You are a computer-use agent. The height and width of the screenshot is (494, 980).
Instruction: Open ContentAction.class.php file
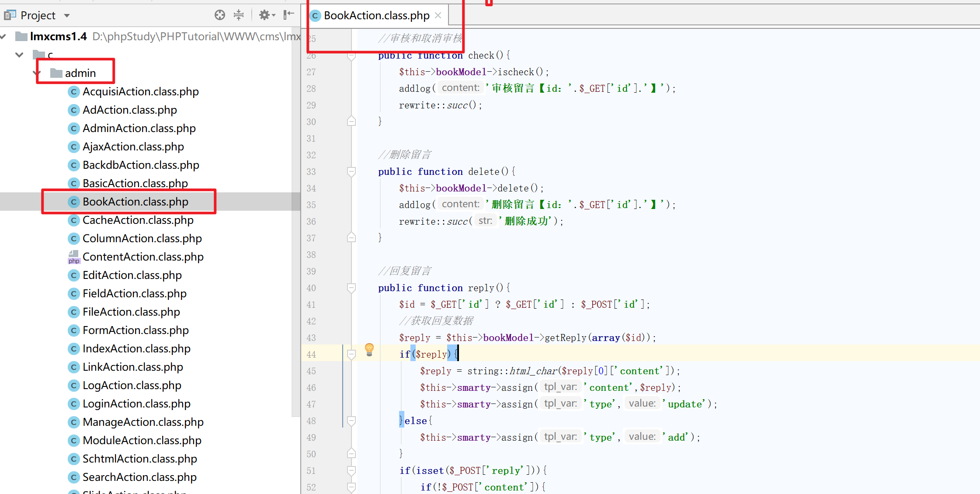(x=143, y=257)
